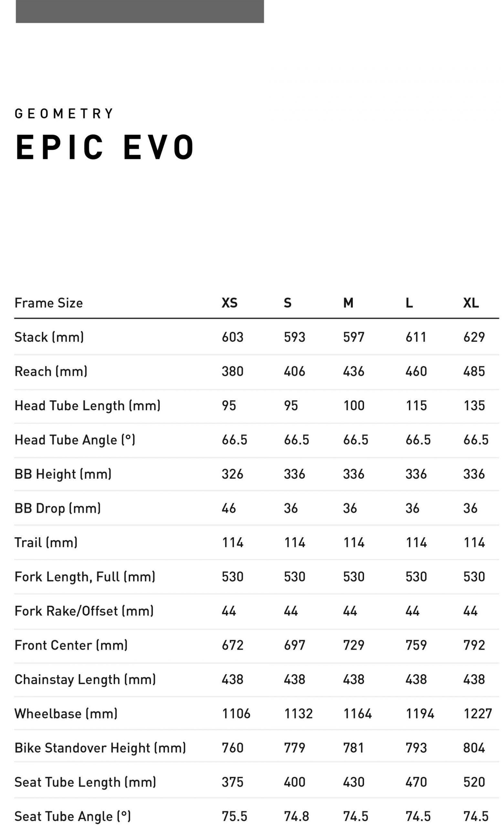Select the 470 seat tube length value
Viewport: 504px width, 827px height.
[x=416, y=782]
